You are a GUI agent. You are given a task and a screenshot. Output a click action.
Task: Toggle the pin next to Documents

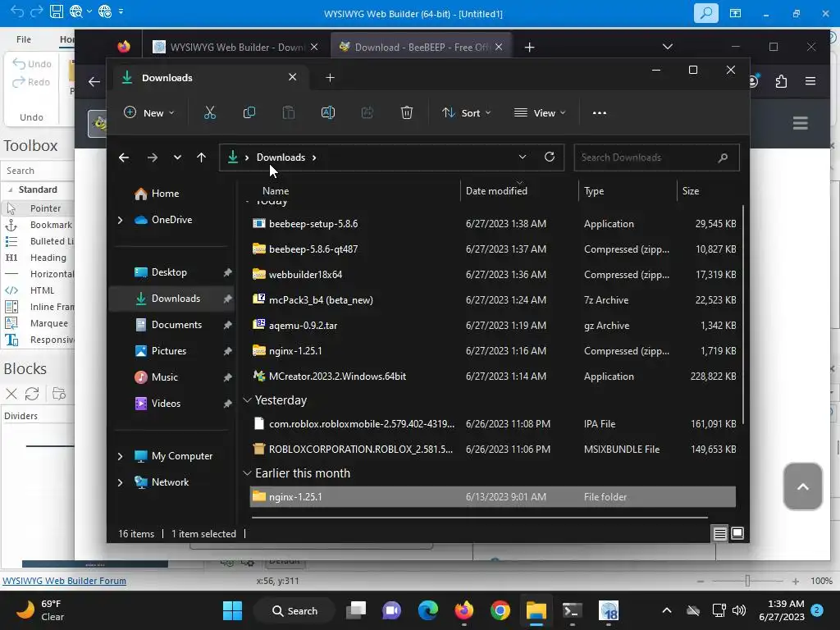click(228, 325)
